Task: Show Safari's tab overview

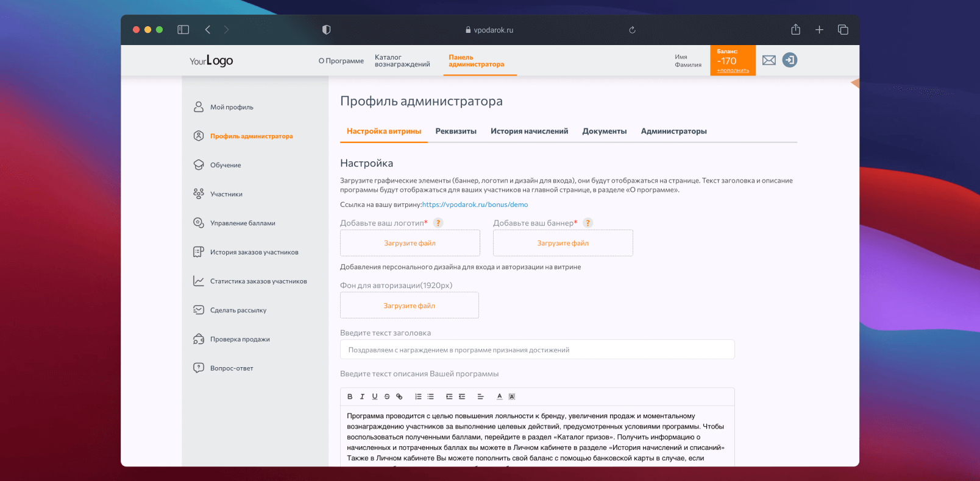Action: point(843,30)
